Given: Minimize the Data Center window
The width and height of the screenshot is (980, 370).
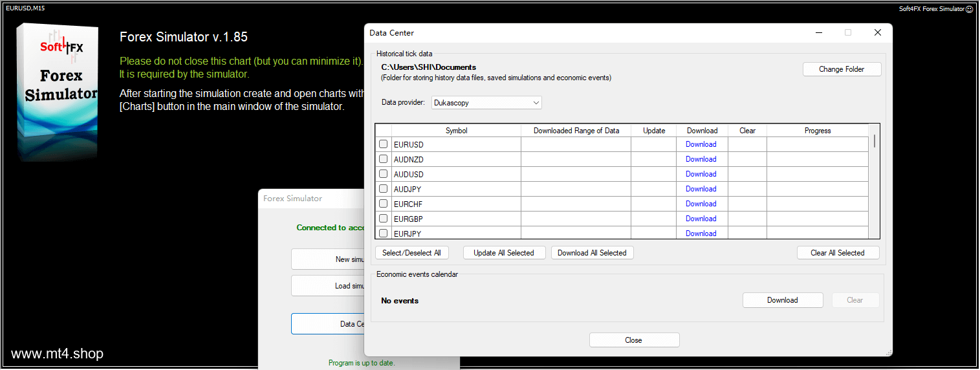Looking at the screenshot, I should point(818,33).
